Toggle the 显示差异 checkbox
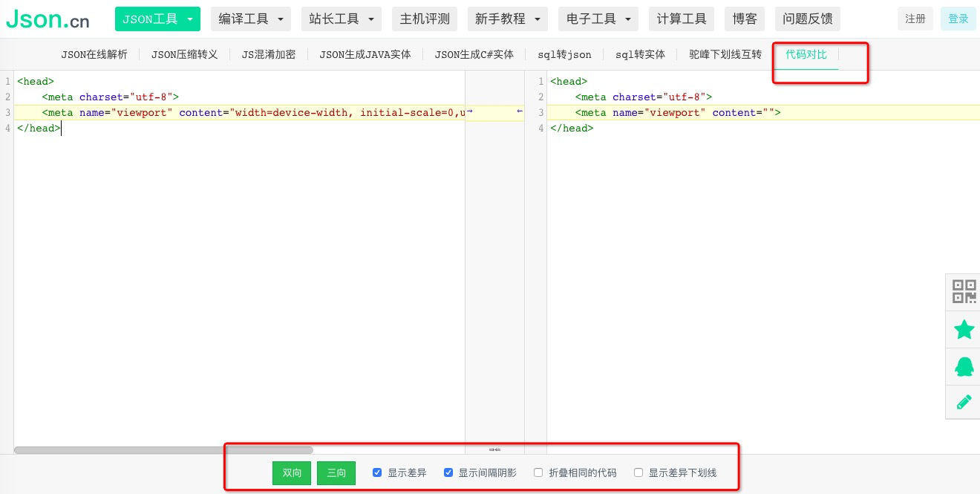Viewport: 980px width, 494px height. (x=377, y=472)
